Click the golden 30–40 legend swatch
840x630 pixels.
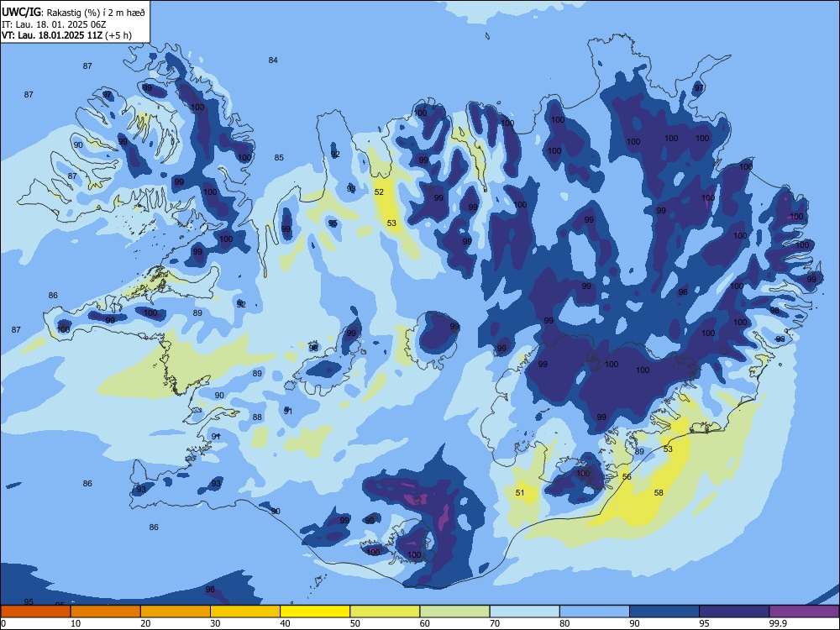pyautogui.click(x=245, y=612)
